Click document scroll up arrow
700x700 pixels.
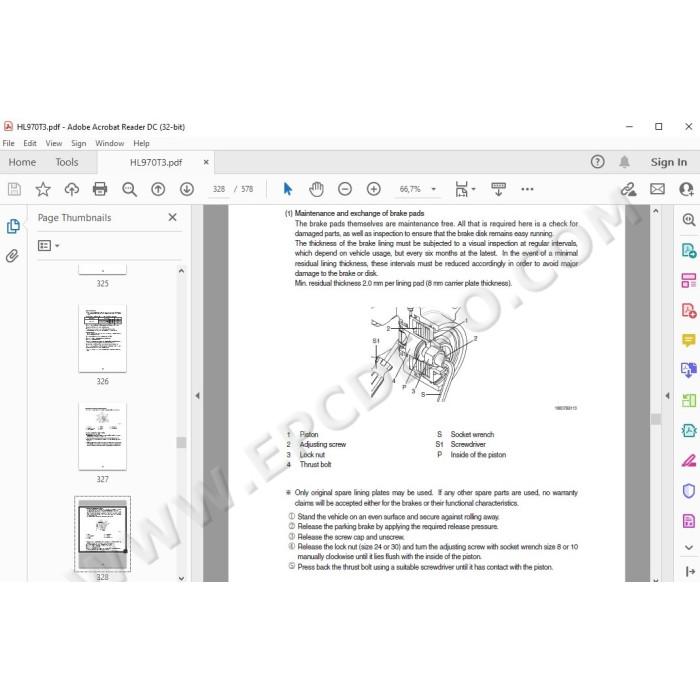pyautogui.click(x=655, y=211)
